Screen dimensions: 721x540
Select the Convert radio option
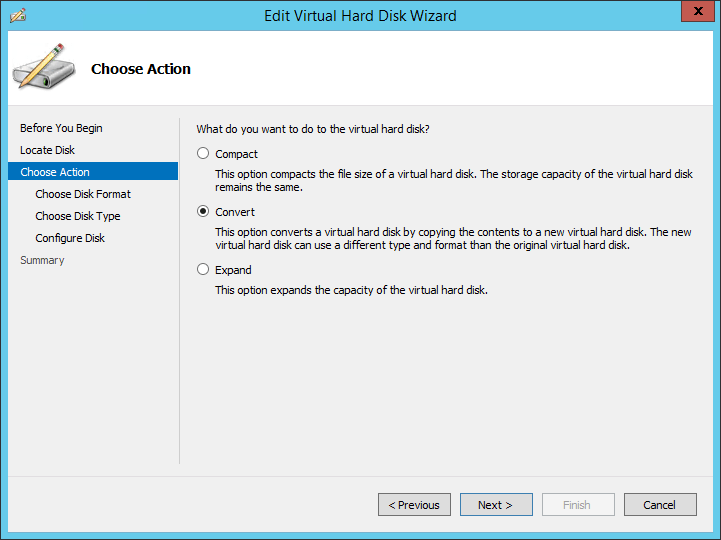tap(204, 212)
